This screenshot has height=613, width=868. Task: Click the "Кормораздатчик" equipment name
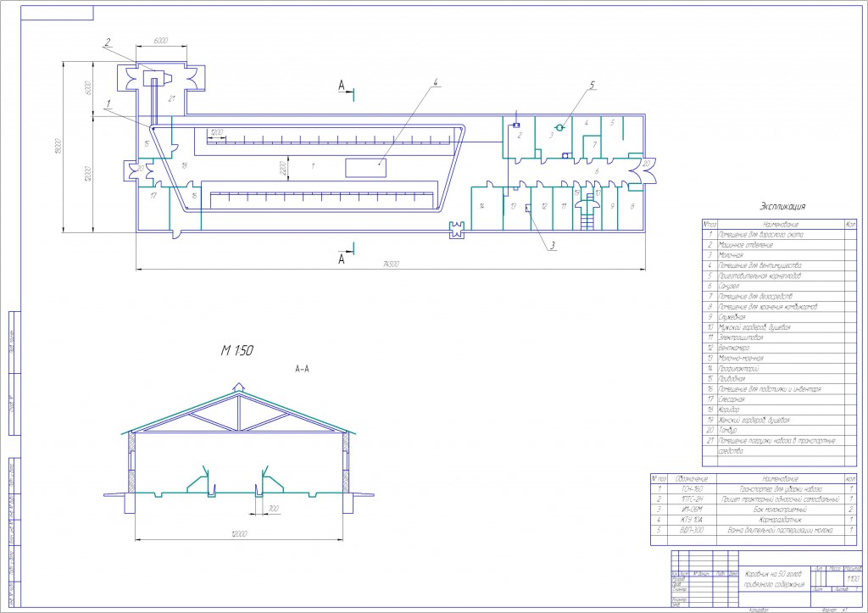781,520
